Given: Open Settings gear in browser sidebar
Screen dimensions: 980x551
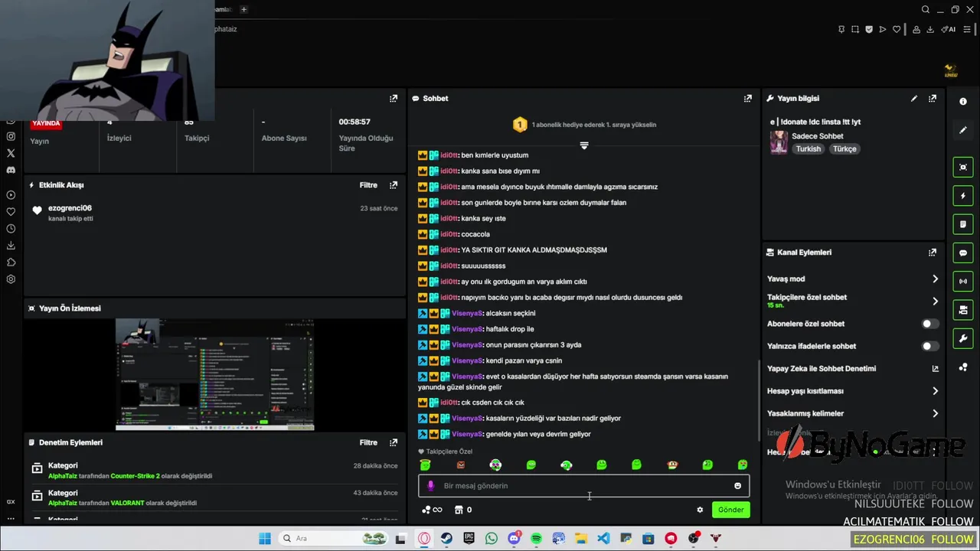Looking at the screenshot, I should tap(11, 279).
